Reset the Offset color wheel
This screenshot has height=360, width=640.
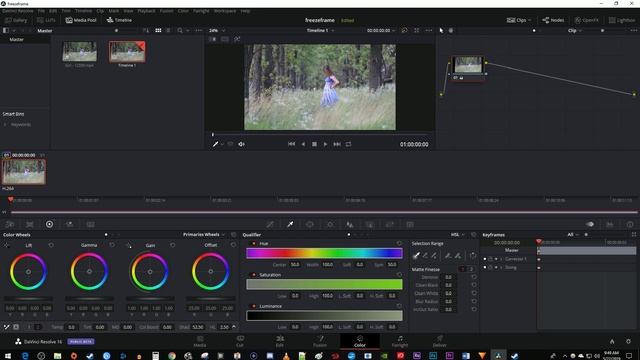click(233, 245)
